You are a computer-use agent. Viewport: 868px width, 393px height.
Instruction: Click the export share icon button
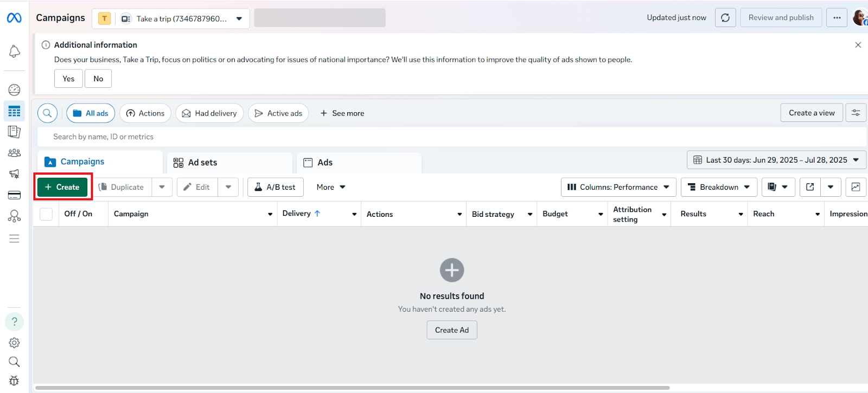point(810,187)
